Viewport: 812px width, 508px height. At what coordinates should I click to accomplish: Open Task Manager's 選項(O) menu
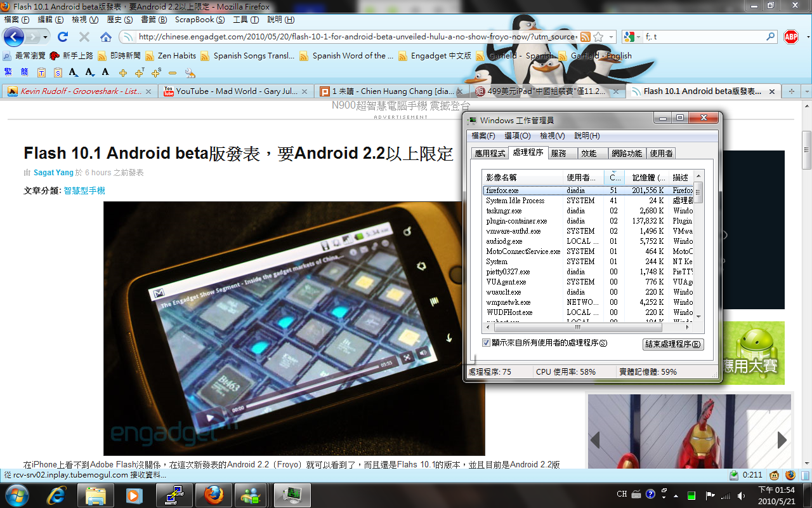pyautogui.click(x=518, y=136)
